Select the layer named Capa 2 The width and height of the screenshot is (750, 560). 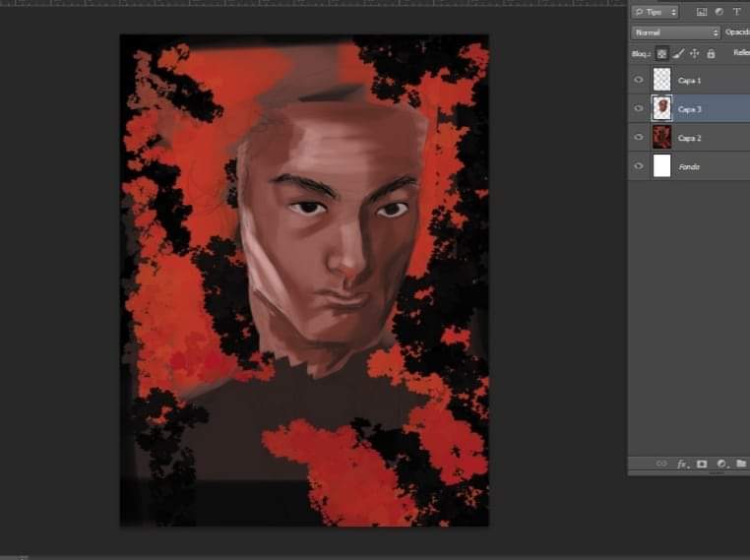(689, 138)
